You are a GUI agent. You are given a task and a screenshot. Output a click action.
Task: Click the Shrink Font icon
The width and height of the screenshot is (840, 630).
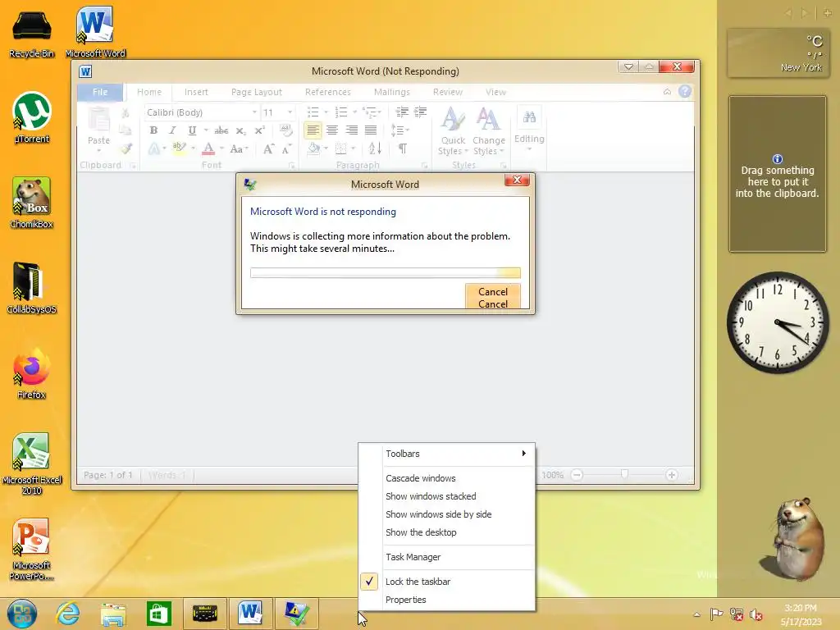[286, 149]
